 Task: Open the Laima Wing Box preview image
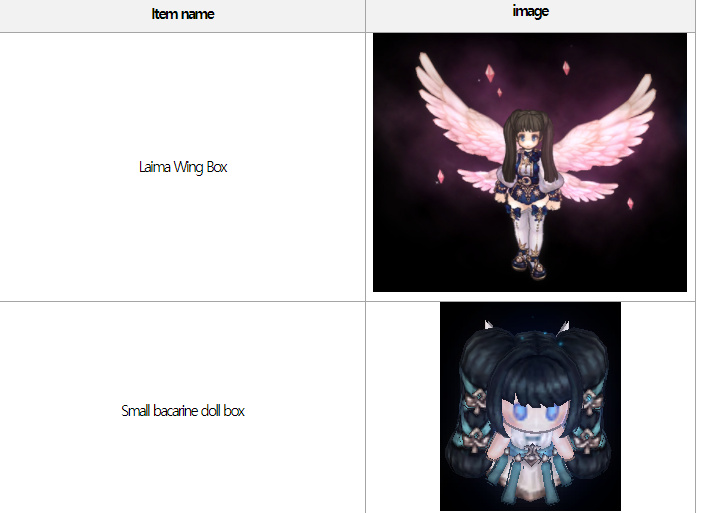pyautogui.click(x=530, y=162)
